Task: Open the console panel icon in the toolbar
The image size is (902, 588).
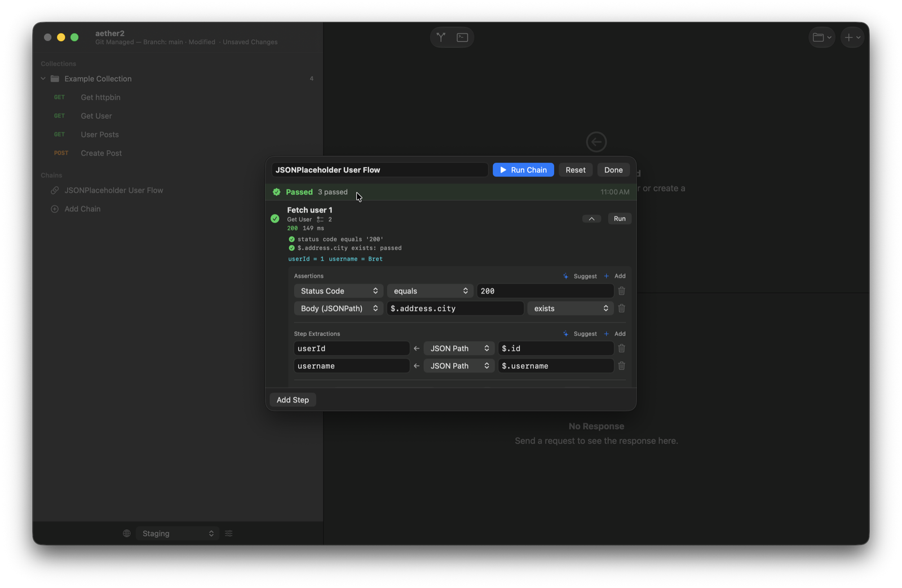Action: tap(462, 37)
